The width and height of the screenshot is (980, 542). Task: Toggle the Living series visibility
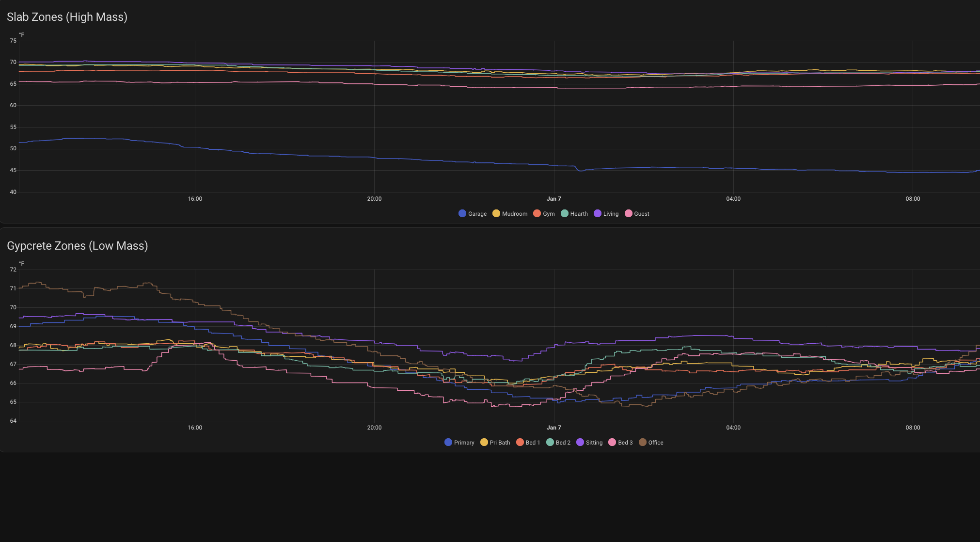[610, 213]
